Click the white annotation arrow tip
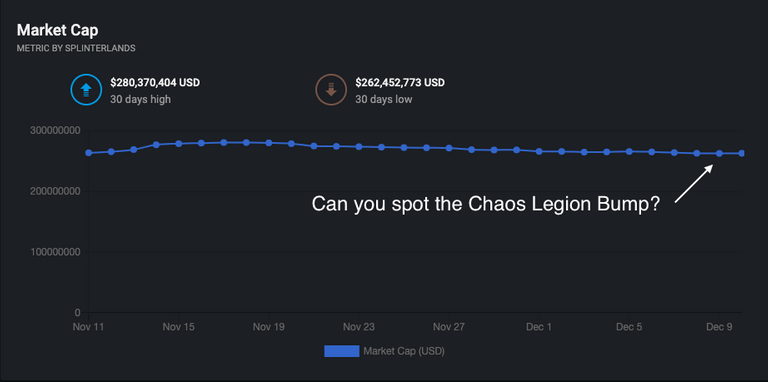 pyautogui.click(x=712, y=166)
